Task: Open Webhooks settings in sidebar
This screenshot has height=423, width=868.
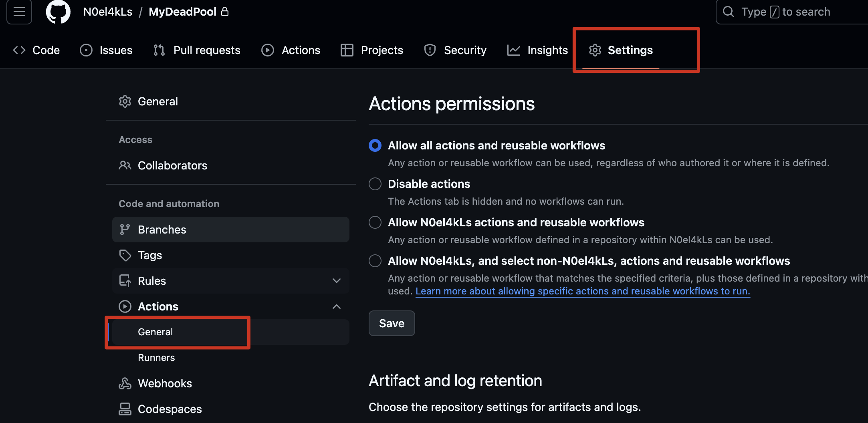Action: [231, 383]
